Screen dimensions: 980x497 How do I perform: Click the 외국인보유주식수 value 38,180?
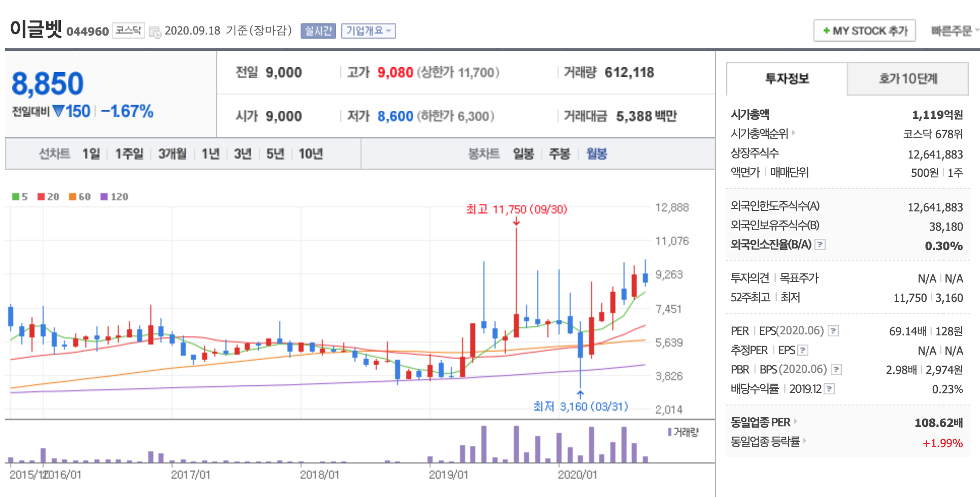tap(946, 226)
